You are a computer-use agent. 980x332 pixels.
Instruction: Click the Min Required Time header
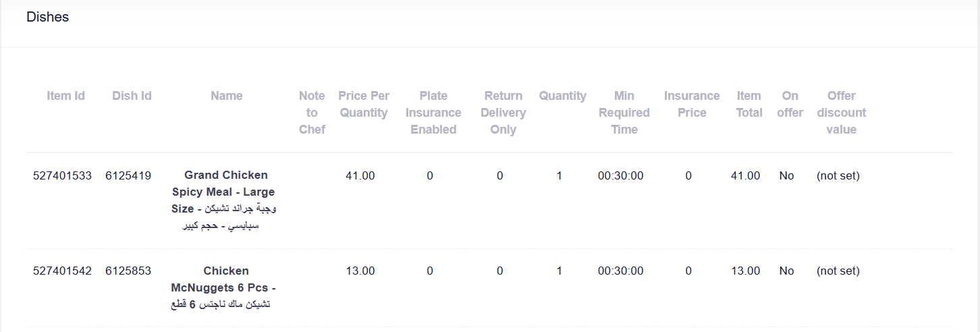coord(624,113)
